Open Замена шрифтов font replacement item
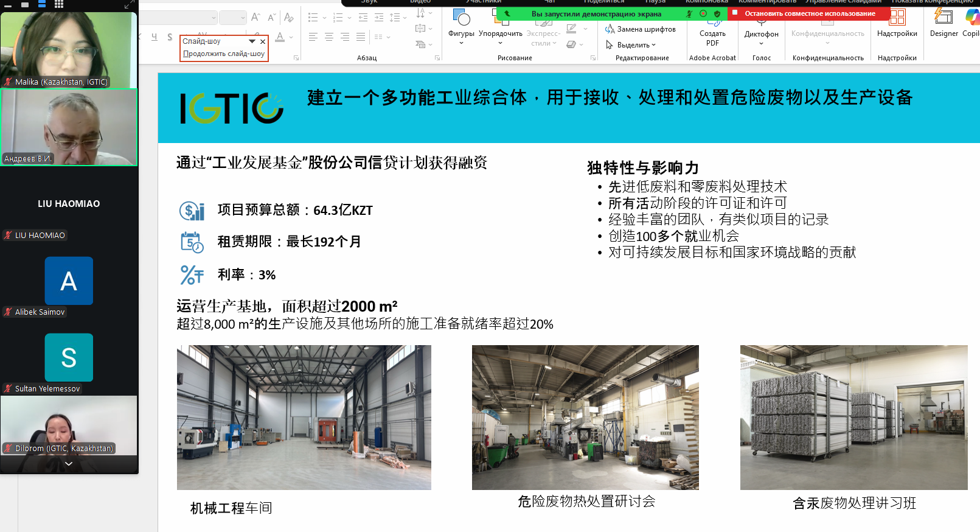Image resolution: width=980 pixels, height=532 pixels. (641, 29)
